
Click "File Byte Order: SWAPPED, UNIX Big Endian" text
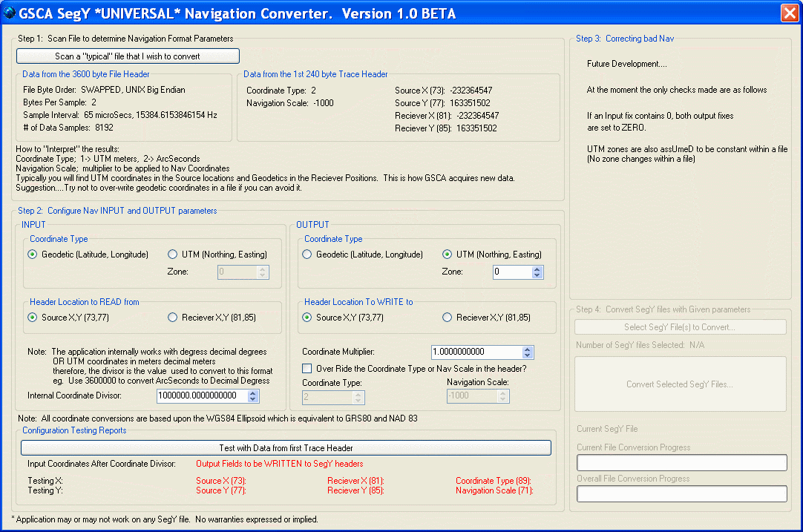click(x=104, y=90)
